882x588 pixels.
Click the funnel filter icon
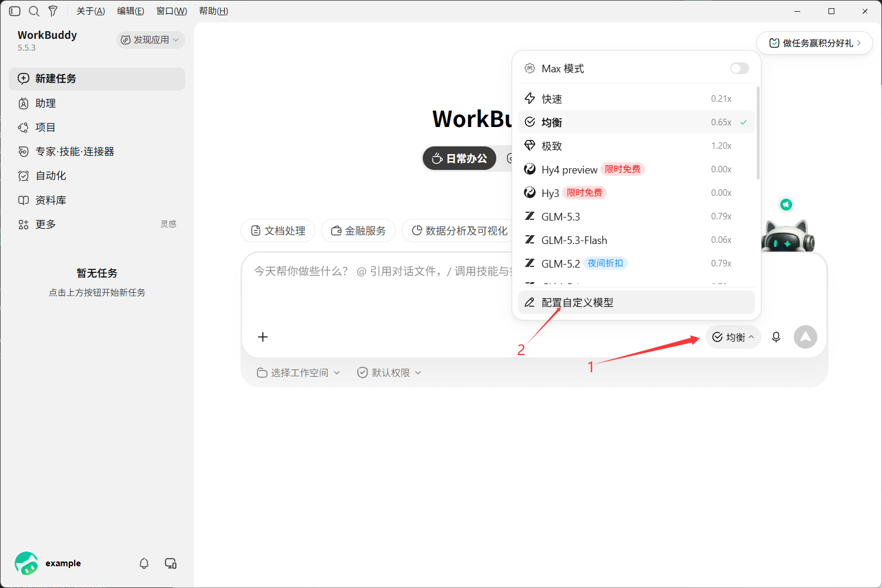click(53, 11)
